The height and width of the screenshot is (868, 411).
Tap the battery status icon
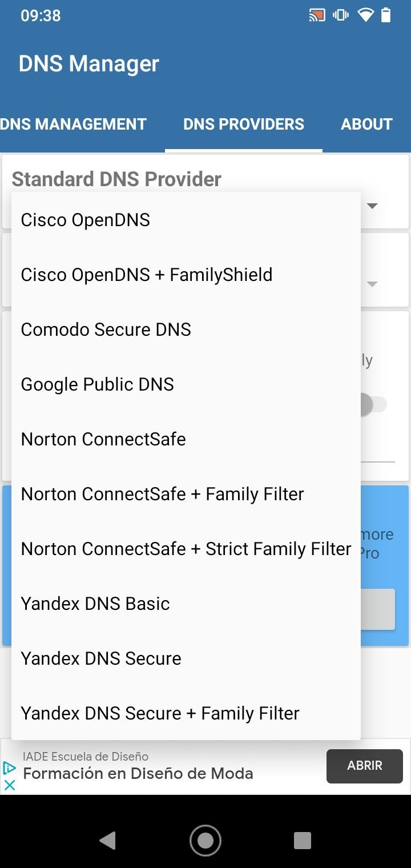[386, 15]
